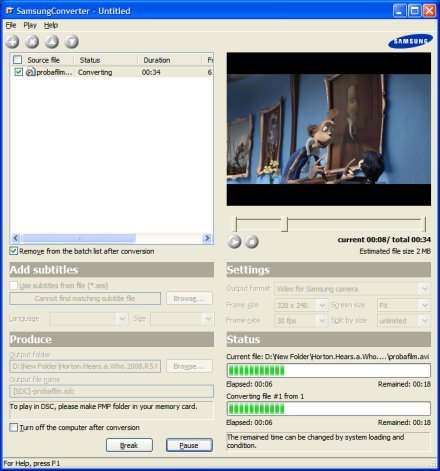
Task: Click the SamsungConverter title bar app icon
Action: click(9, 11)
